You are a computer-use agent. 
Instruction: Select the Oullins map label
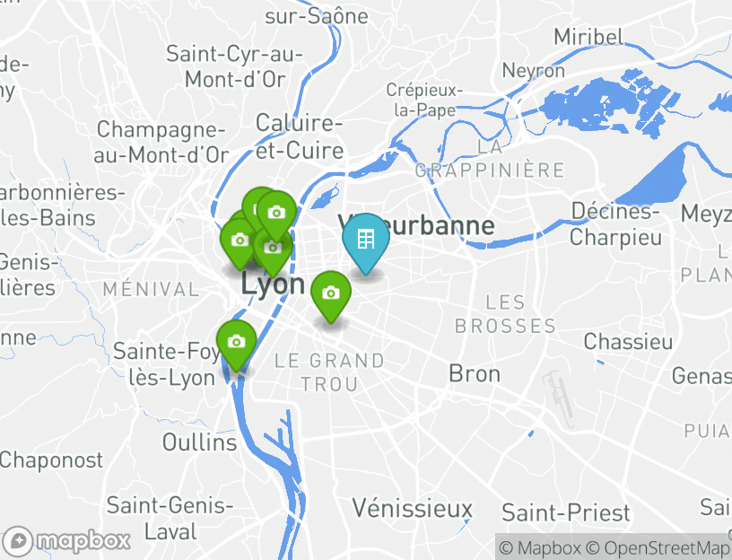pos(200,442)
